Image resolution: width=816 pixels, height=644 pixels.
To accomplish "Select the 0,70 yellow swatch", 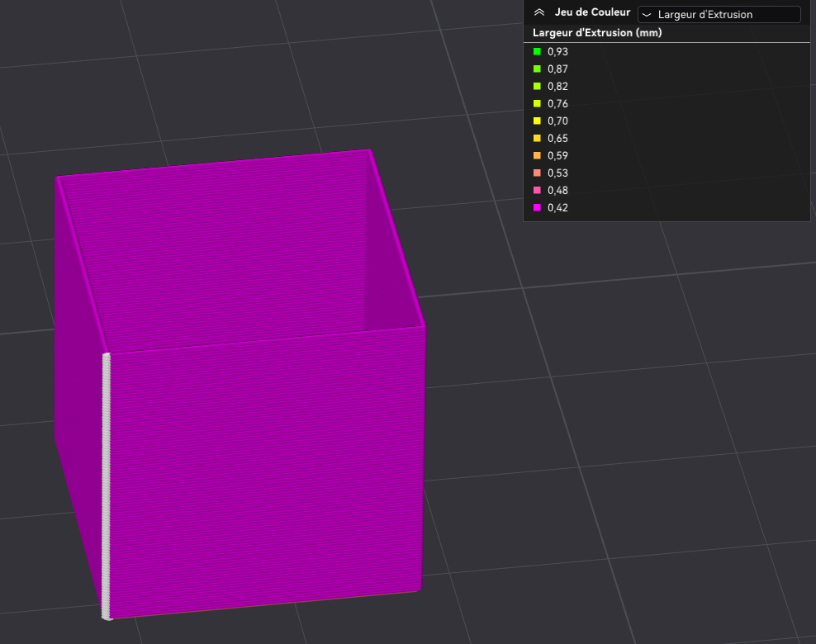I will [x=537, y=121].
